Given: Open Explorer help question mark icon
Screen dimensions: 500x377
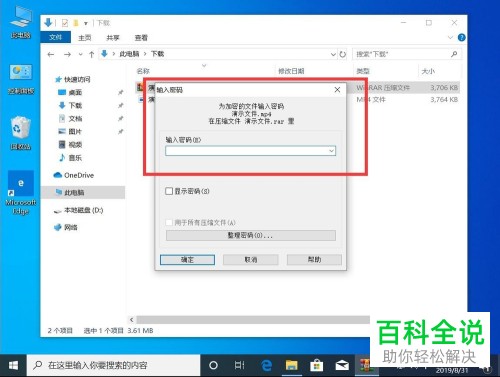Looking at the screenshot, I should click(462, 37).
